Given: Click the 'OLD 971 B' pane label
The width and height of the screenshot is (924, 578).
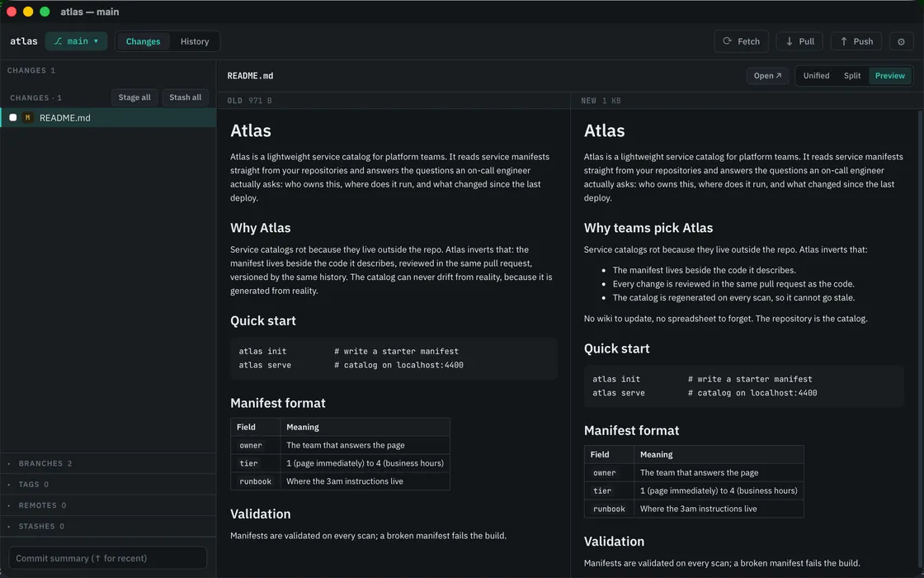Looking at the screenshot, I should point(250,101).
